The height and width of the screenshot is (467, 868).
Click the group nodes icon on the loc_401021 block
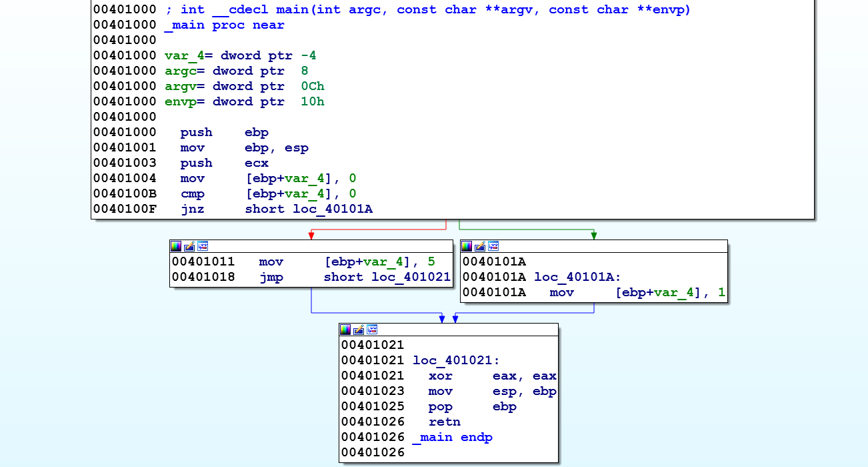pos(372,329)
